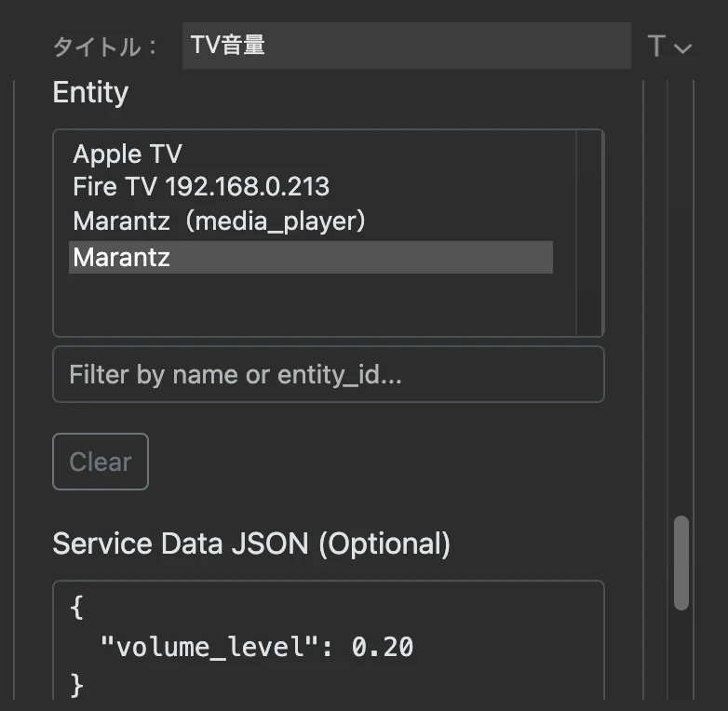The image size is (728, 711).
Task: Click the Service Data JSON (Optional) label
Action: (x=251, y=543)
